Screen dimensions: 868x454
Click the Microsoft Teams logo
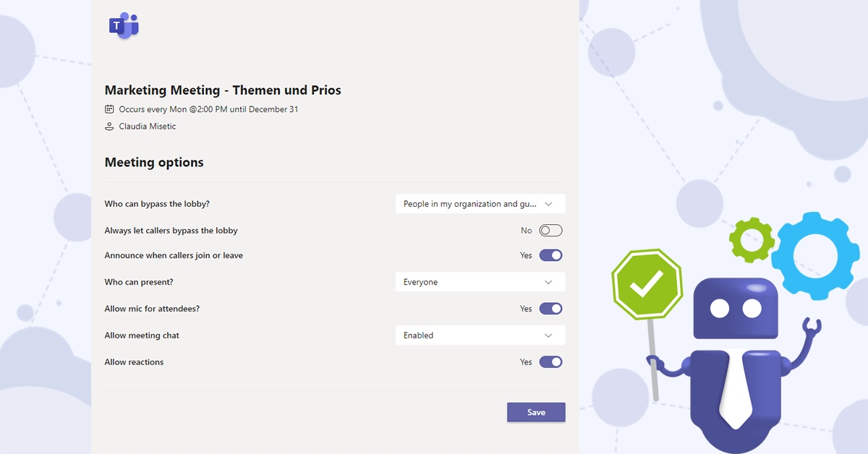click(x=124, y=26)
